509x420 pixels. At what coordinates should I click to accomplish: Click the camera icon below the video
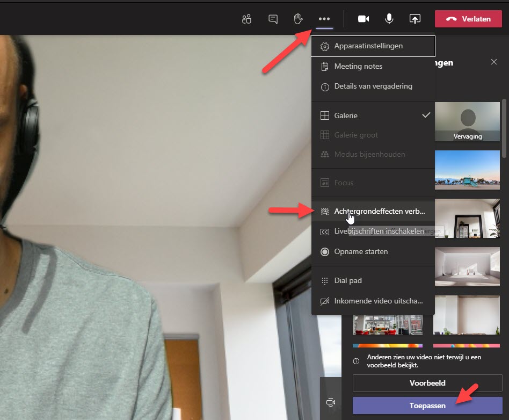[x=330, y=402]
